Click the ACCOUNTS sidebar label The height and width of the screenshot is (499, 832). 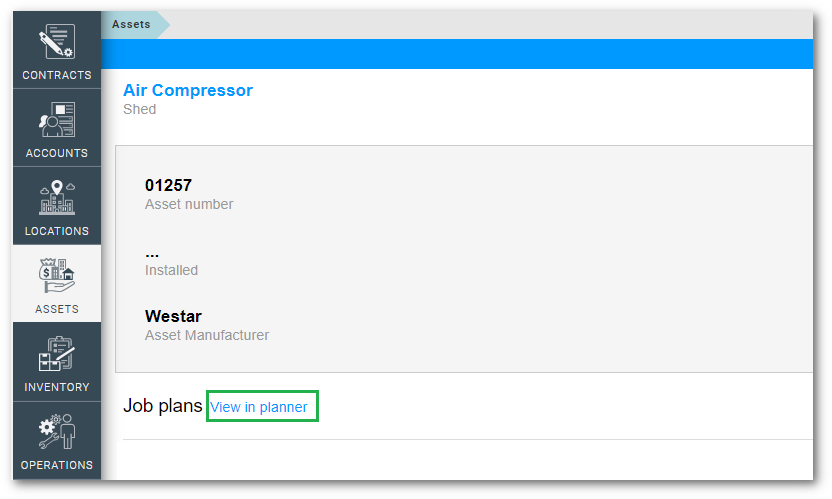[57, 153]
